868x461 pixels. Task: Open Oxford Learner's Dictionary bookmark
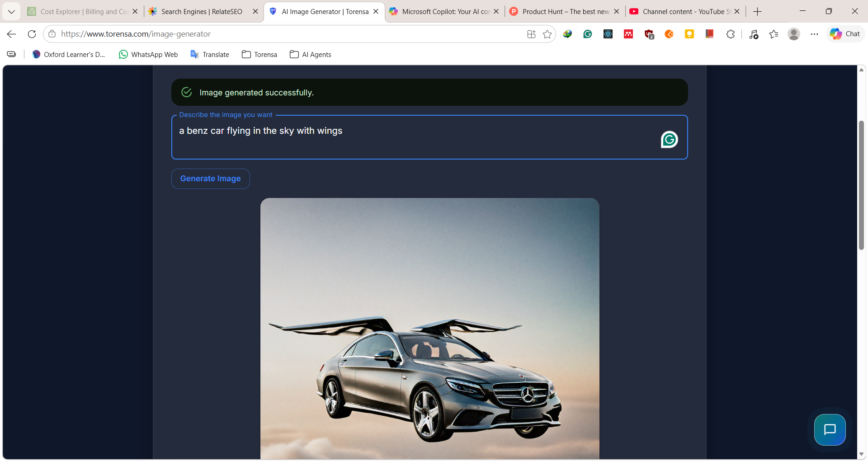click(x=69, y=55)
